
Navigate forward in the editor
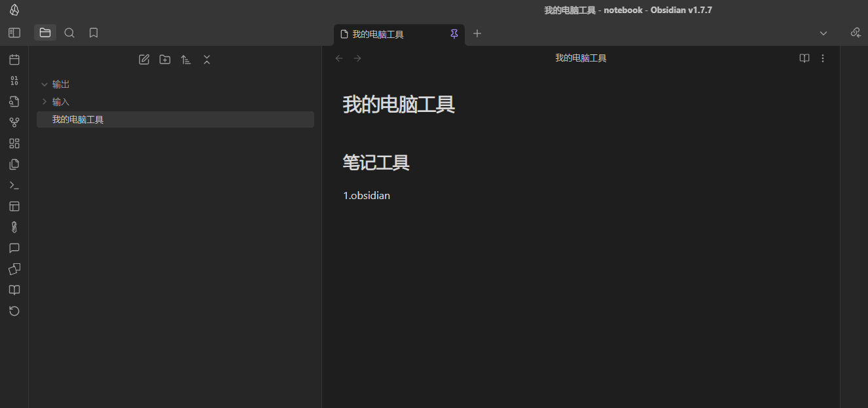pyautogui.click(x=357, y=58)
